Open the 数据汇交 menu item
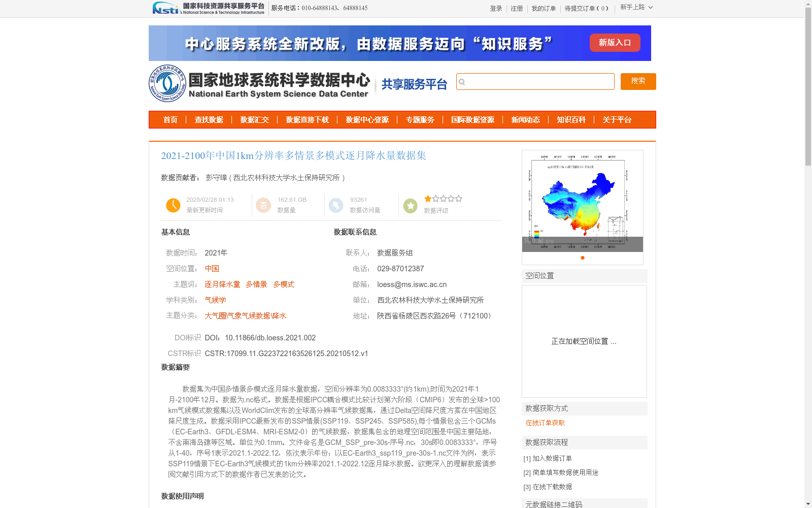The width and height of the screenshot is (812, 508). 255,120
